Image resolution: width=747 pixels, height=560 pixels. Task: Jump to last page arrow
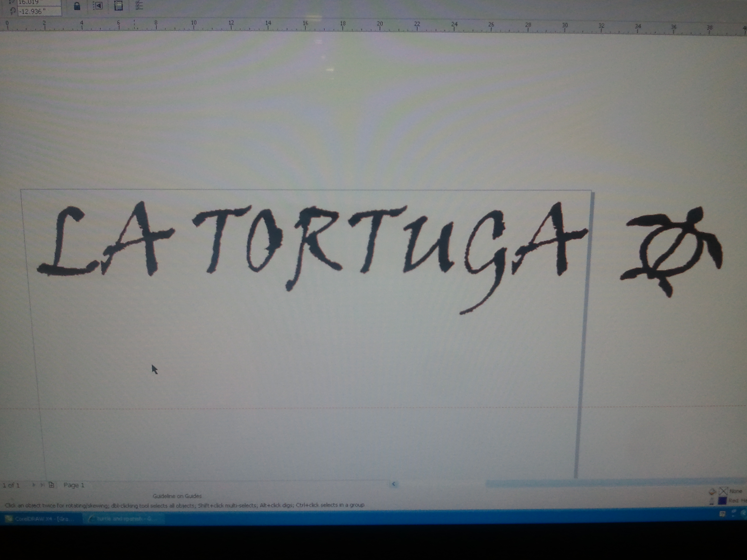[x=42, y=485]
